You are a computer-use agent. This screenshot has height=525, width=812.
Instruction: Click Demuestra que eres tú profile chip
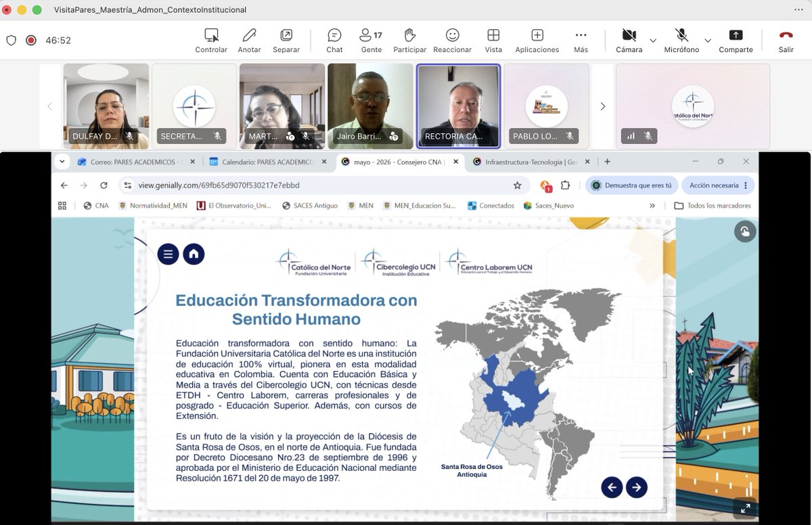(x=631, y=185)
